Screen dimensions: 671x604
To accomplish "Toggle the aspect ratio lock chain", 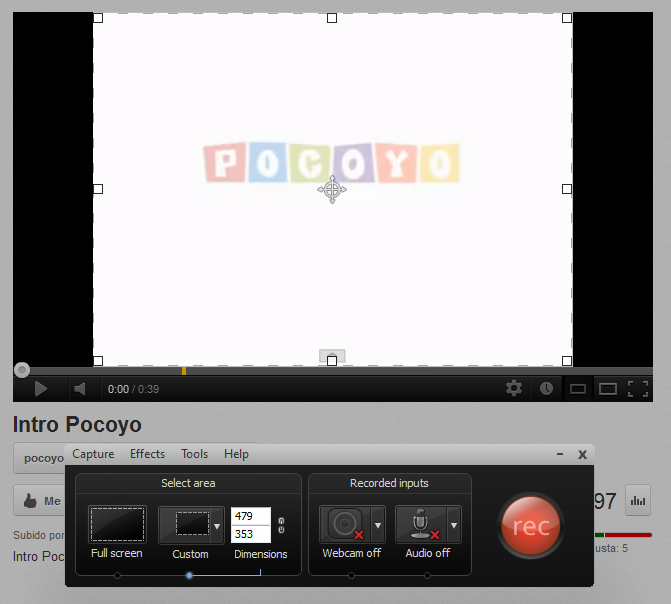I will (281, 525).
